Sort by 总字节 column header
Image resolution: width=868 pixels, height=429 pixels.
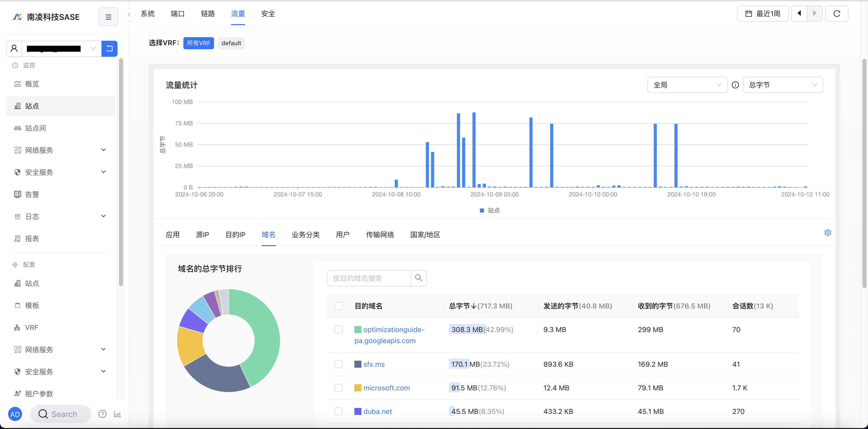[480, 306]
